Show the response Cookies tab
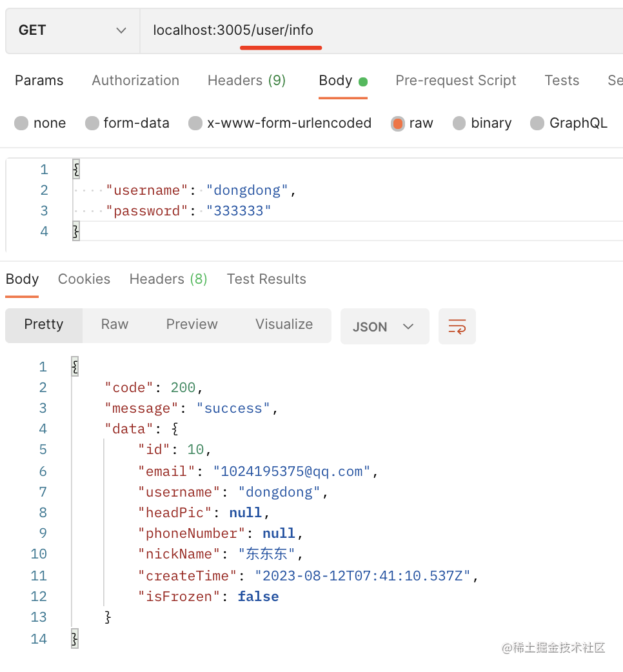 [84, 279]
